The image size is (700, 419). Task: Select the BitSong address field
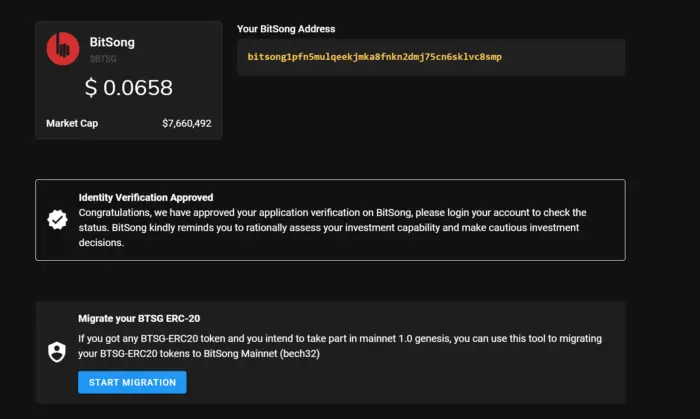(431, 57)
